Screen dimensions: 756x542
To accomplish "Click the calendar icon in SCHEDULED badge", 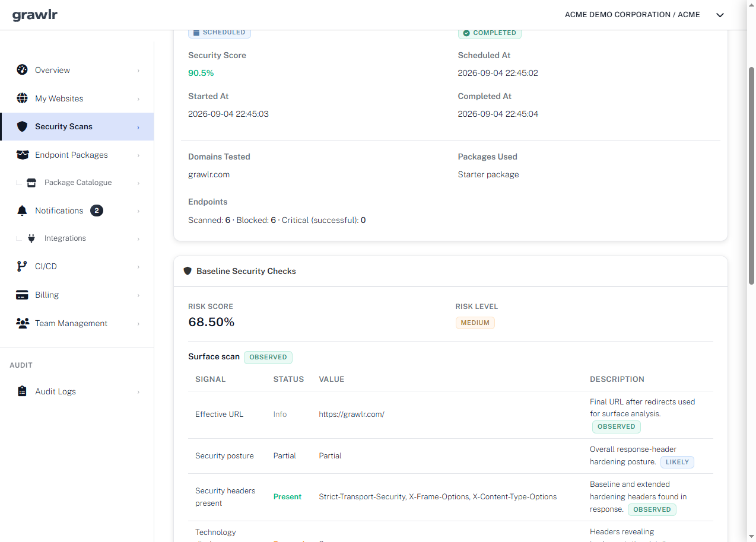I will (196, 33).
